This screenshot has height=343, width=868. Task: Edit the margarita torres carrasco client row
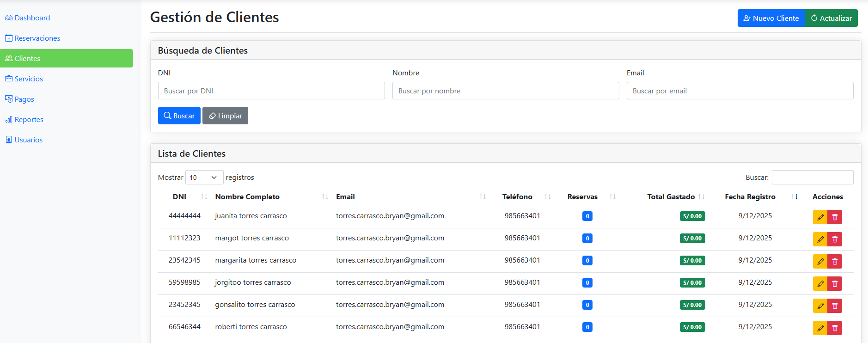coord(820,261)
